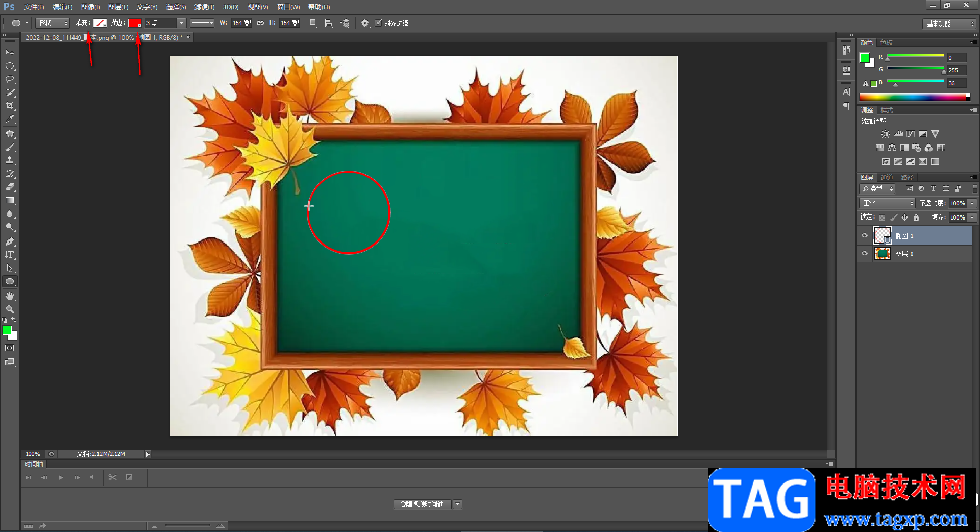Open the gear geometry options
Image resolution: width=980 pixels, height=532 pixels.
coord(365,23)
